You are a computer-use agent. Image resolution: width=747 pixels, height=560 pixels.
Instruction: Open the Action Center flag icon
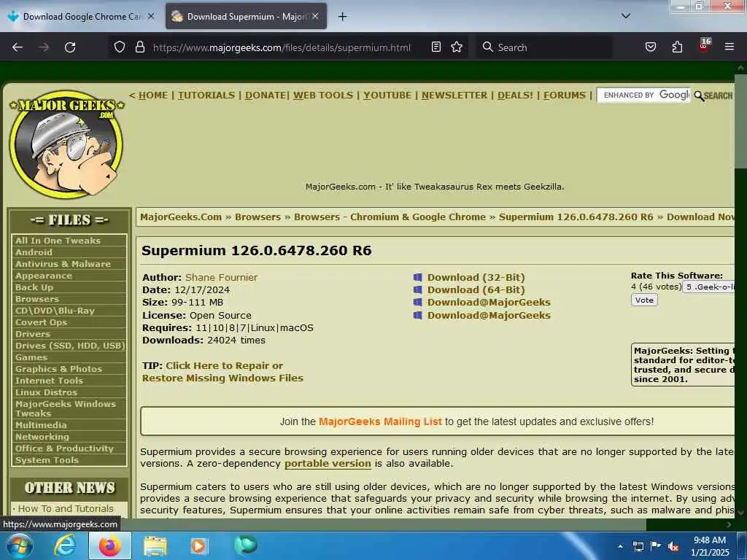(x=656, y=546)
